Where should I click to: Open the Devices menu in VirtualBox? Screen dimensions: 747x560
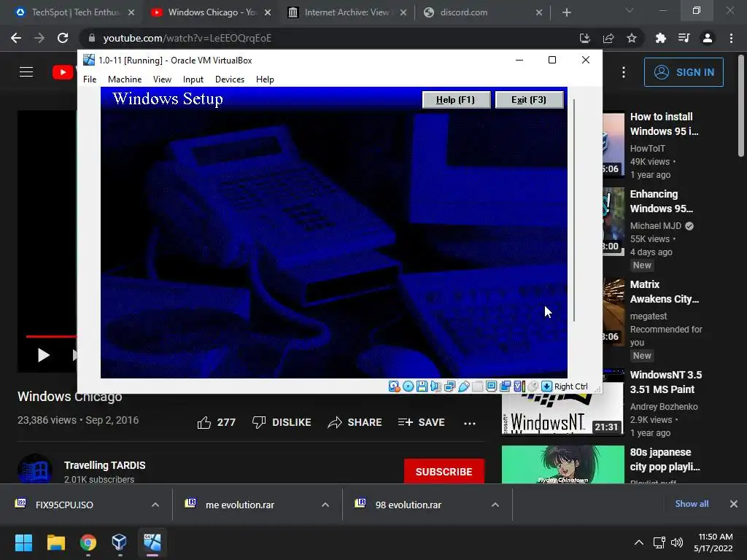point(230,79)
